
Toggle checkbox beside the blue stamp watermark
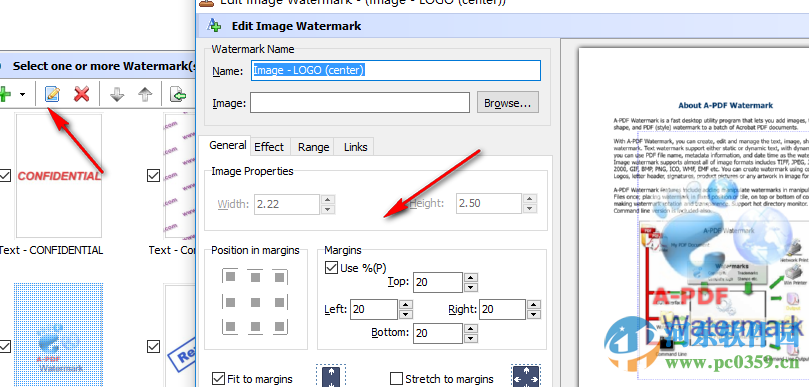(x=153, y=346)
